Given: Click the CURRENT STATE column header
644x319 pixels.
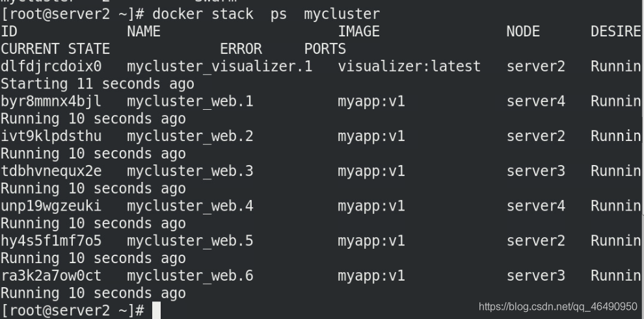Looking at the screenshot, I should 55,49.
